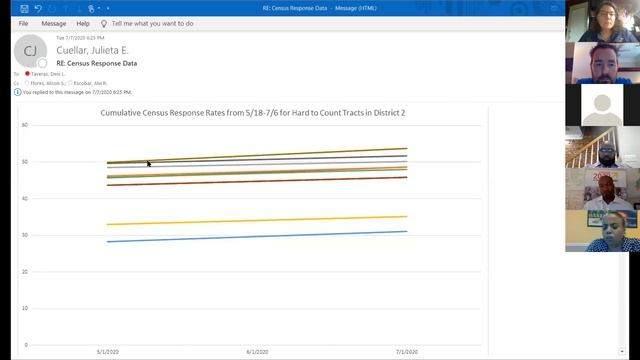Screen dimensions: 640x360
Task: Click presence indicator beside Escobar, Alvi R.
Action: click(70, 83)
